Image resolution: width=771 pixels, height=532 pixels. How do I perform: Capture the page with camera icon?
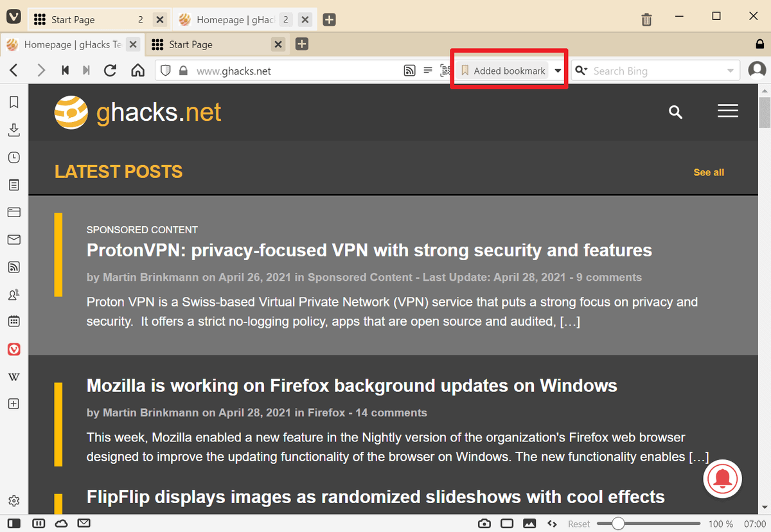[x=484, y=524]
